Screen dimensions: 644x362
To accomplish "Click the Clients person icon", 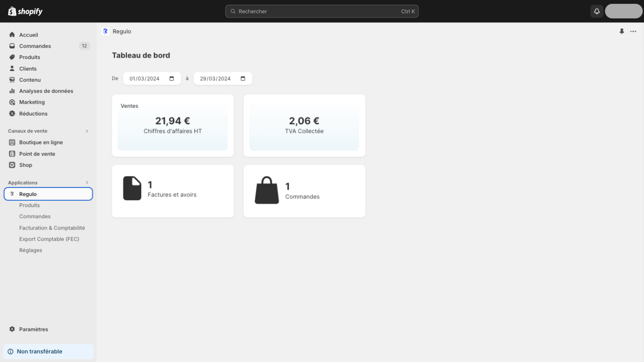I will tap(12, 68).
